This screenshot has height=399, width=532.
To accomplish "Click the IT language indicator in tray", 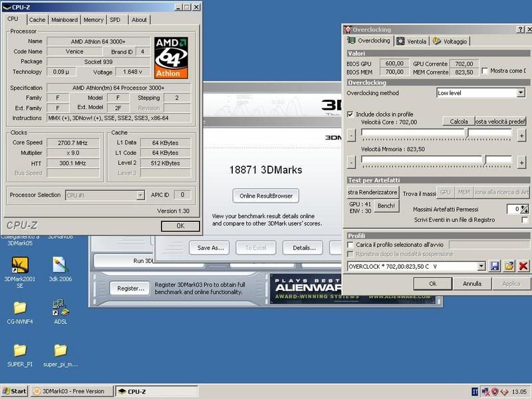I will (475, 392).
